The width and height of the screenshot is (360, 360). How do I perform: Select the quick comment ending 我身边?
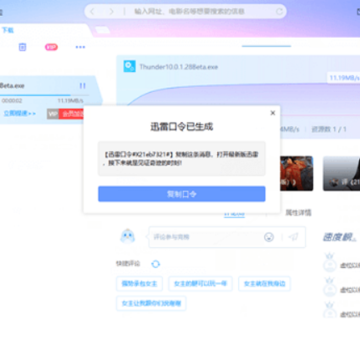pyautogui.click(x=264, y=284)
